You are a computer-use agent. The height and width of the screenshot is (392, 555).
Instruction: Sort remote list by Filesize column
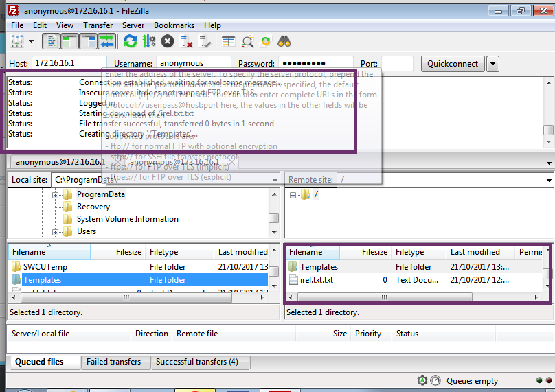pos(365,252)
